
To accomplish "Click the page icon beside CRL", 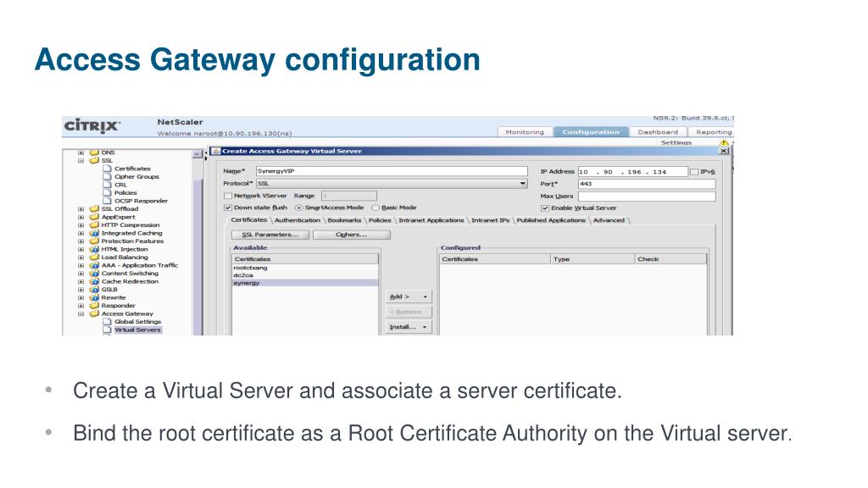I will point(108,185).
